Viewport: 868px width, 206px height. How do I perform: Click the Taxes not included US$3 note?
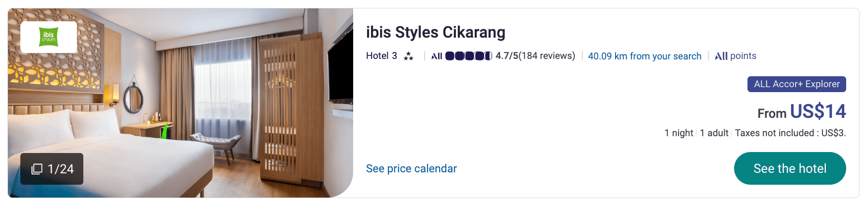[790, 133]
